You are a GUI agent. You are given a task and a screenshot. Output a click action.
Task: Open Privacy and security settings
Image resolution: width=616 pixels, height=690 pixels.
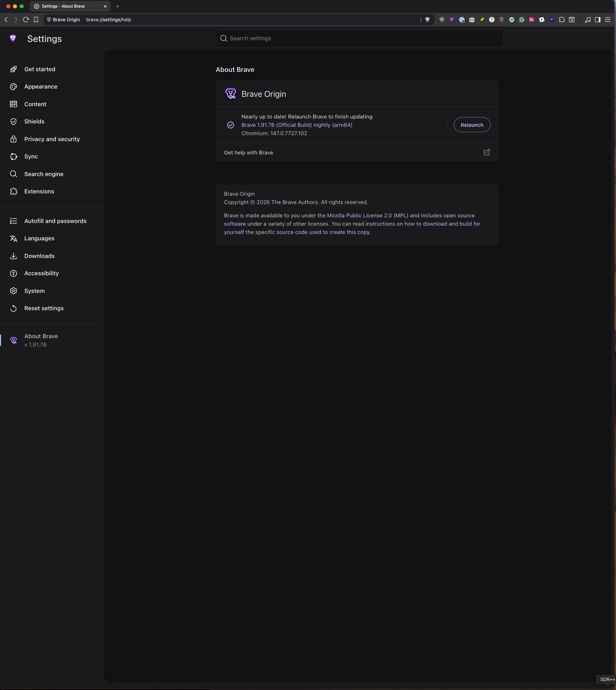pos(52,139)
